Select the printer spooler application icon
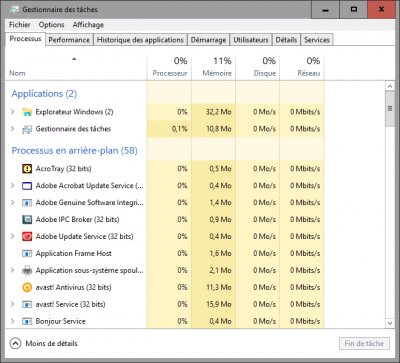400x363 pixels. click(27, 270)
